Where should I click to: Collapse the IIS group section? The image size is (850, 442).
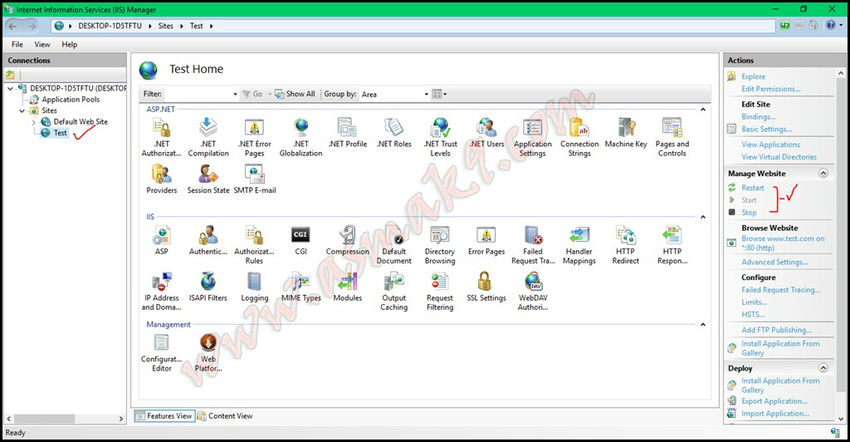pyautogui.click(x=703, y=217)
